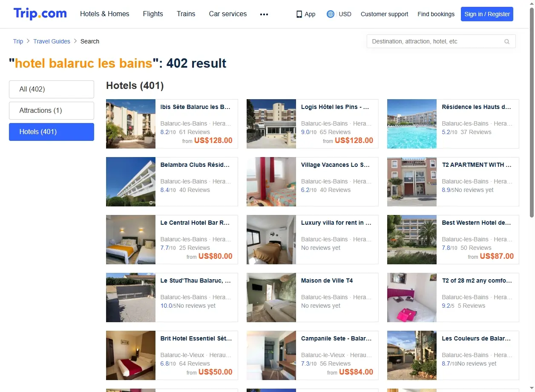Click Brit Hotel Essentiel Sèt... title

coord(196,338)
